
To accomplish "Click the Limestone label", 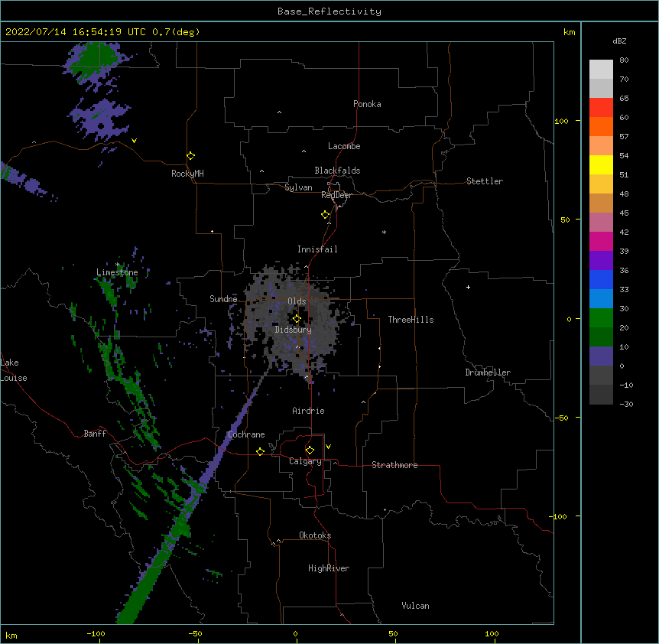I will [x=117, y=272].
